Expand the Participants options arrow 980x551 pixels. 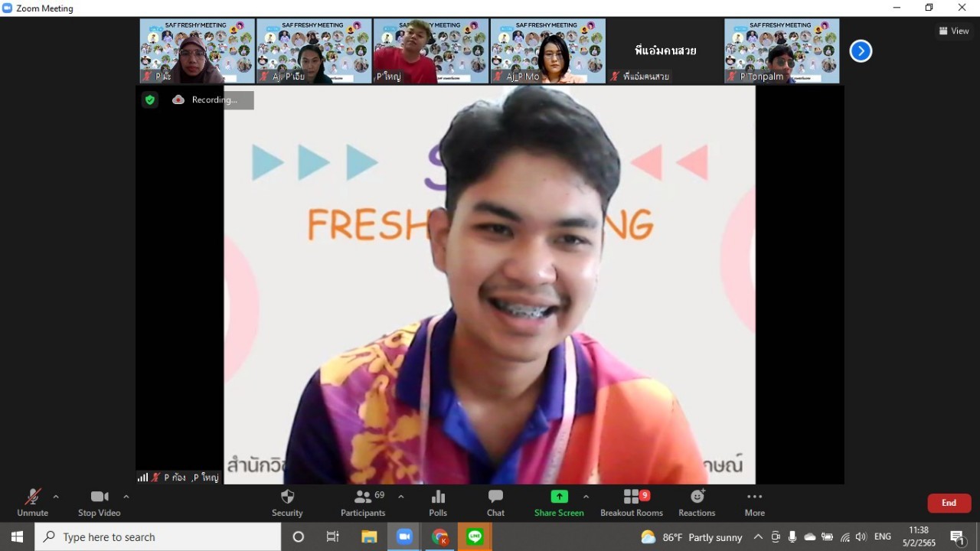400,497
